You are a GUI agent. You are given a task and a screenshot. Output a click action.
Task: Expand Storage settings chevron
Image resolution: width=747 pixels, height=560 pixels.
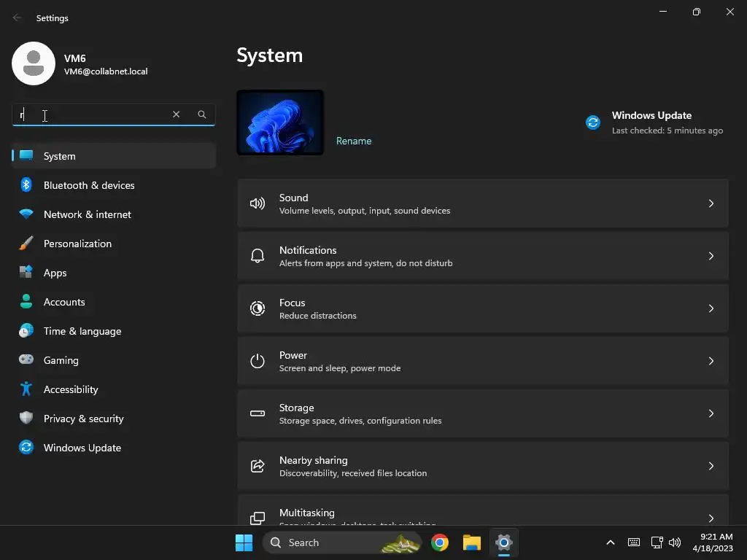(x=711, y=413)
